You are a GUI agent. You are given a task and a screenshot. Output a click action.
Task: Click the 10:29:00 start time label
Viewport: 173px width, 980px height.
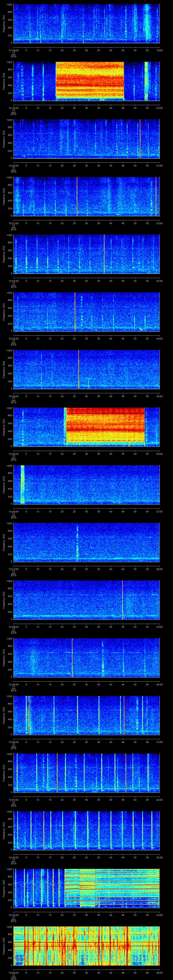[13, 684]
